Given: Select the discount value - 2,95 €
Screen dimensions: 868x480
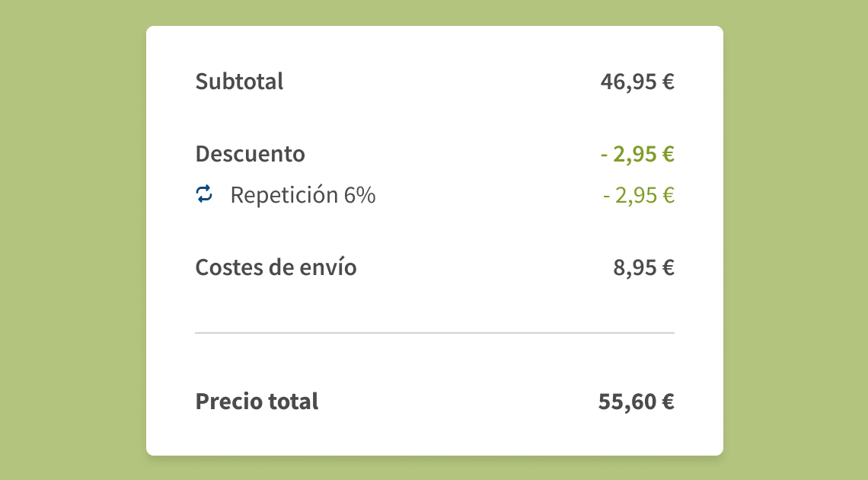Looking at the screenshot, I should point(637,153).
